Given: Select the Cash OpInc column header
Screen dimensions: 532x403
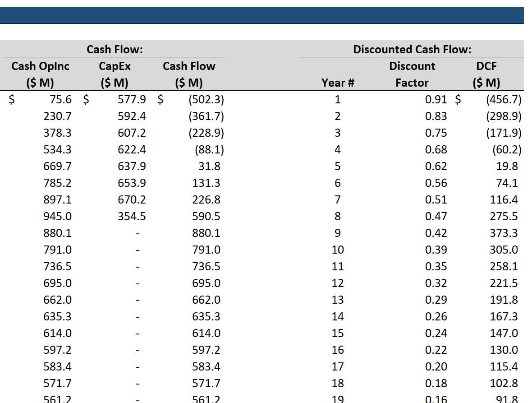Looking at the screenshot, I should point(40,66).
